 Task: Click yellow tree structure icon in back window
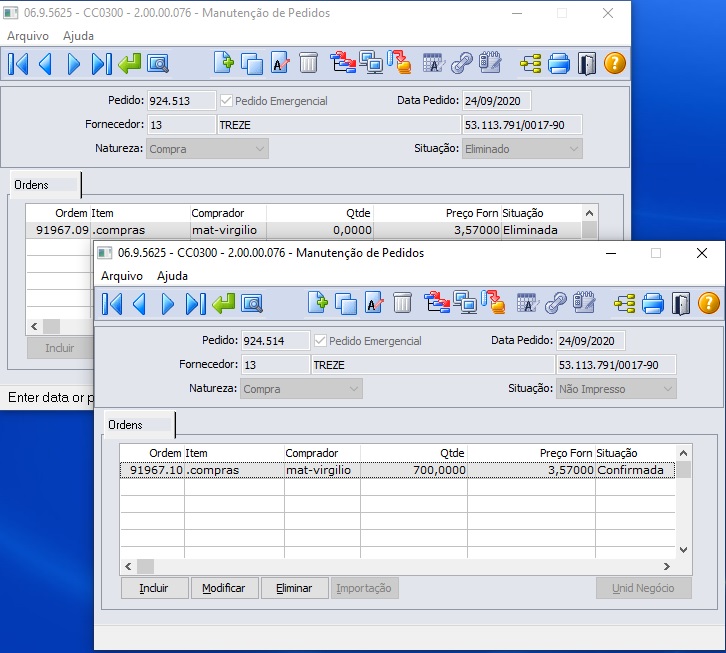point(531,64)
